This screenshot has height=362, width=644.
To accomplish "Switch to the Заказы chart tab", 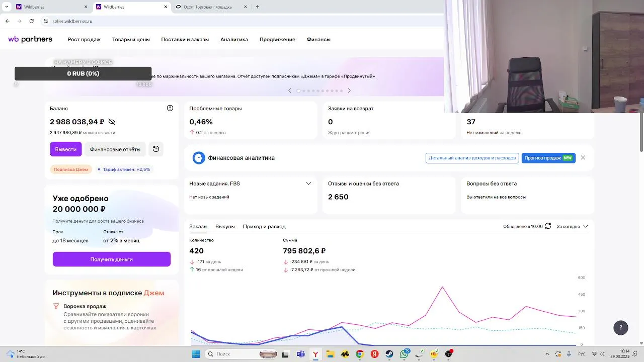I will (198, 226).
